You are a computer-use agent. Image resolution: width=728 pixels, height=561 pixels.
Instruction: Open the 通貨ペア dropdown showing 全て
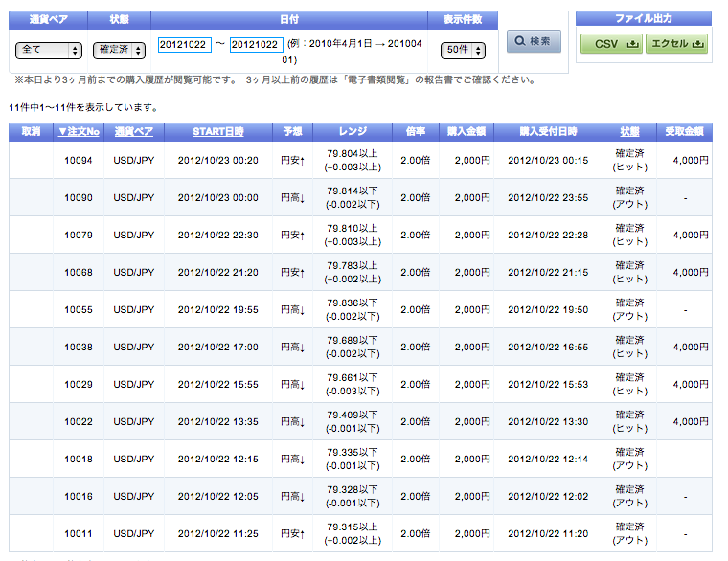(x=49, y=51)
